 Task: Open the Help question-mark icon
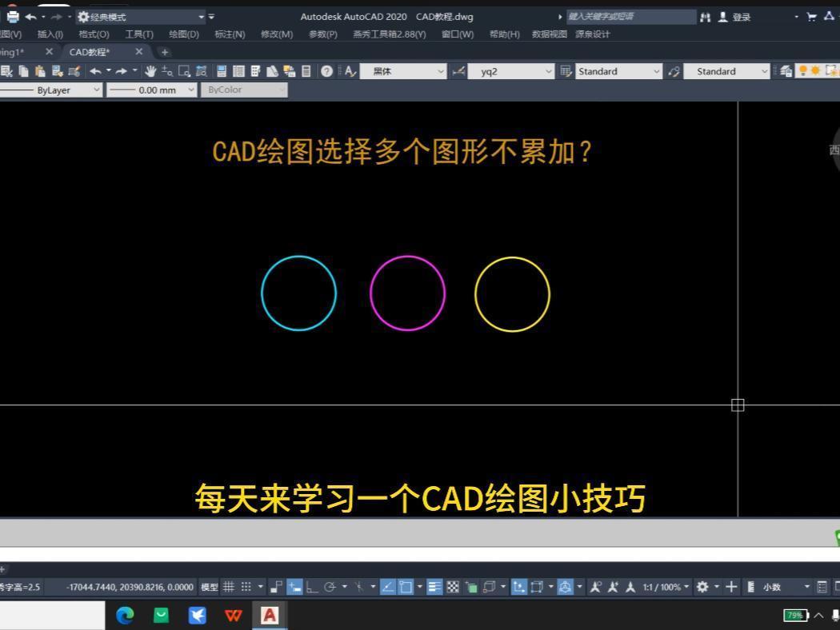(325, 71)
